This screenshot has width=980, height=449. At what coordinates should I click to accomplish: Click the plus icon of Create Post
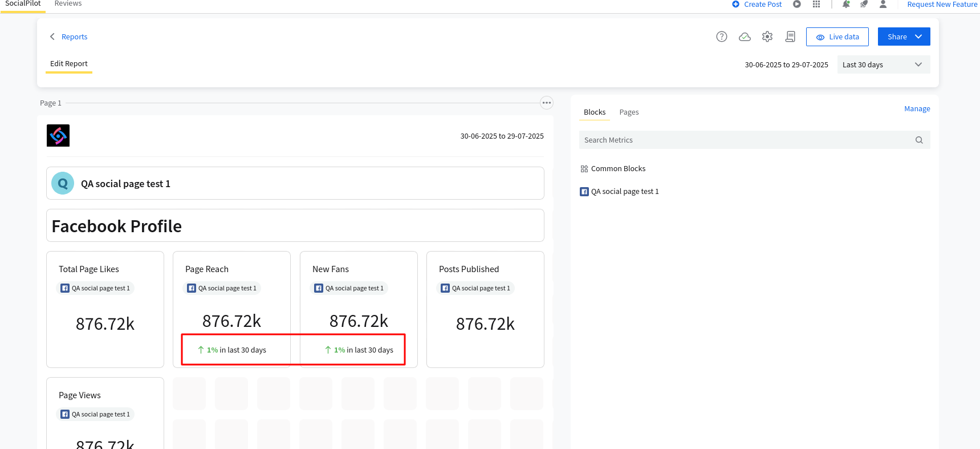pos(735,4)
